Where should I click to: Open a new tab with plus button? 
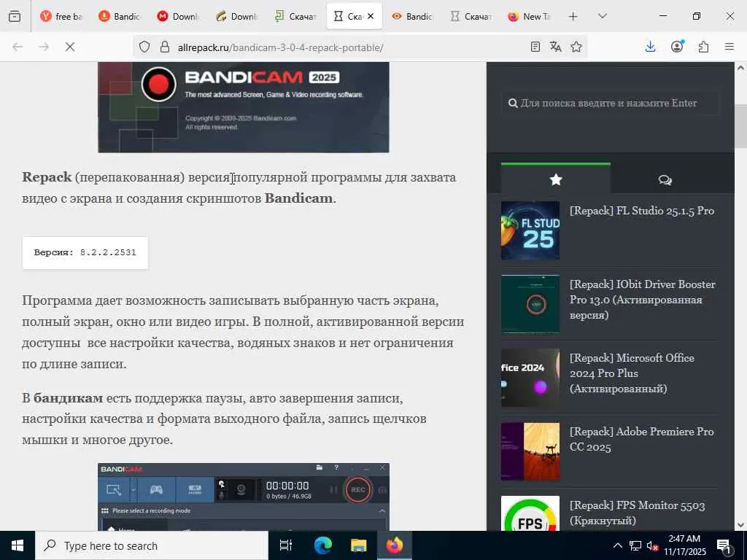tap(573, 16)
